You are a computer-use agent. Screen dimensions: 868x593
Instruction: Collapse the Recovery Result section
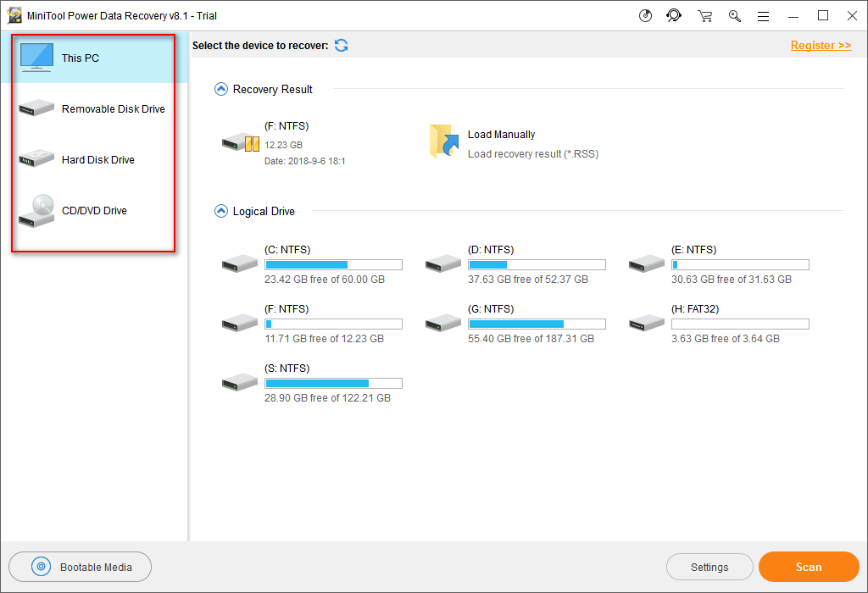click(221, 89)
